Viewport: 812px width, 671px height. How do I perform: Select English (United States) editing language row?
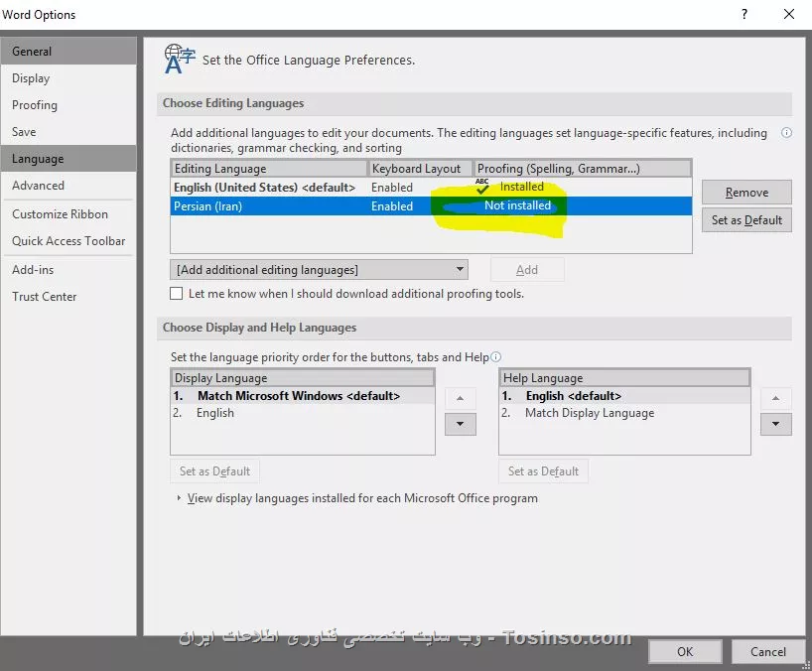click(431, 187)
